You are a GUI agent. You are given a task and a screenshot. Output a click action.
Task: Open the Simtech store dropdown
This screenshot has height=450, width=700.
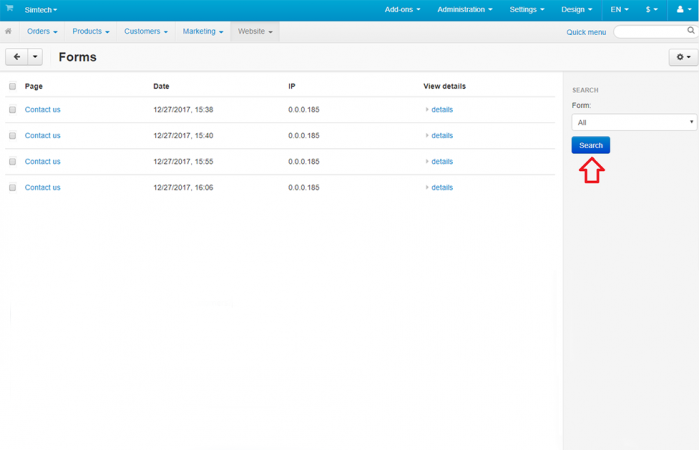click(x=41, y=10)
